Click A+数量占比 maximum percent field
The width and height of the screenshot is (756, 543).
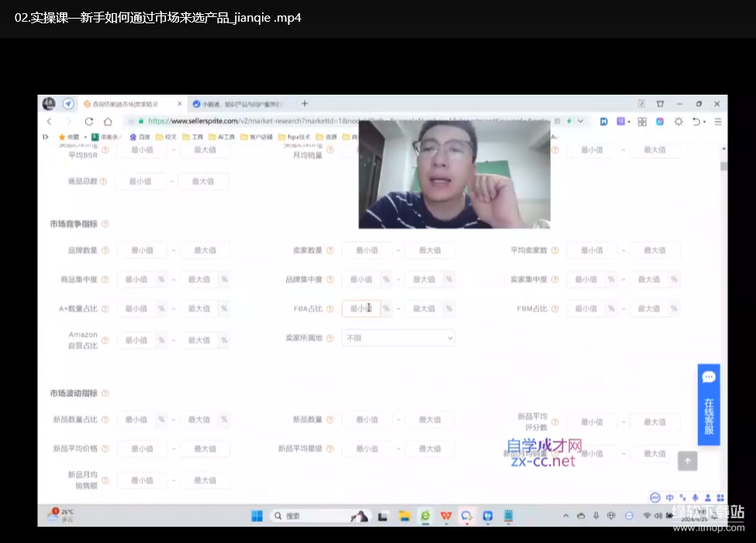[x=199, y=309]
